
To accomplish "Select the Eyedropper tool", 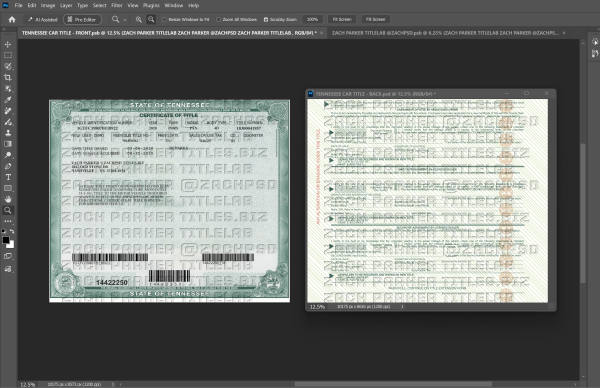I will [x=8, y=100].
